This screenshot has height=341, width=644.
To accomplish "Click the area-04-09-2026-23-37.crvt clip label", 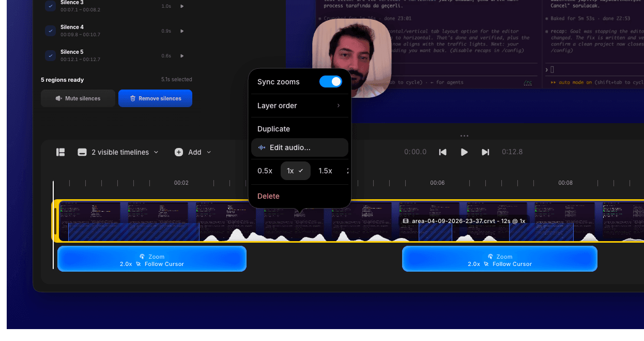I will click(x=464, y=221).
